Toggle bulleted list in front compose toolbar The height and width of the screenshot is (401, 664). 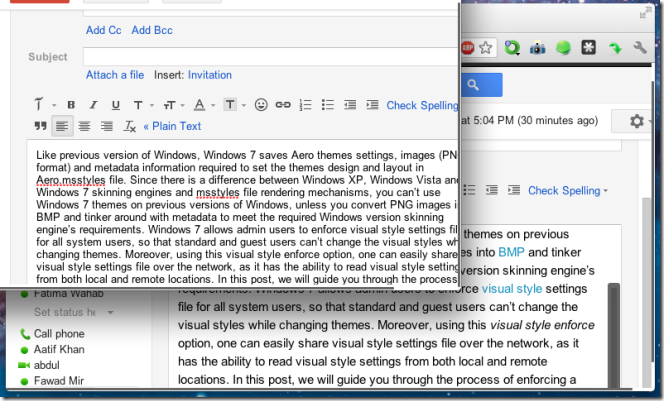click(x=328, y=105)
